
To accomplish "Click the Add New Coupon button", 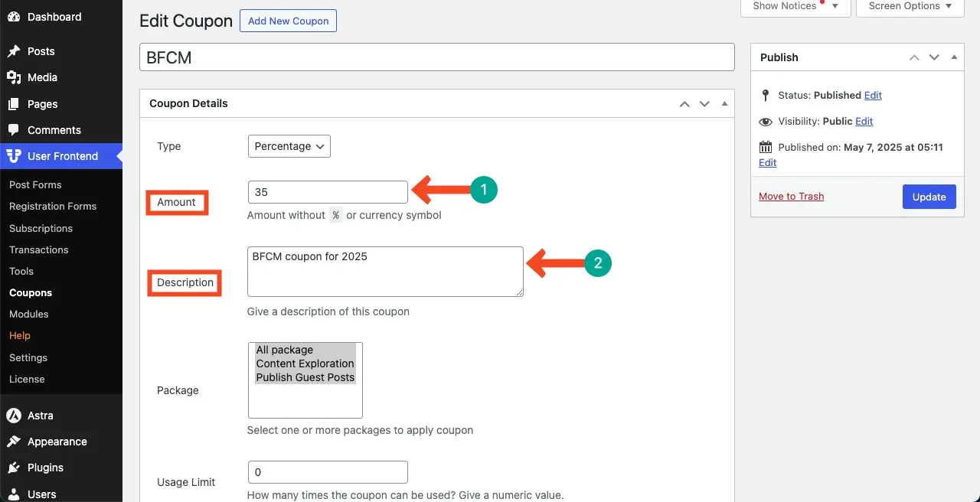I will 288,21.
